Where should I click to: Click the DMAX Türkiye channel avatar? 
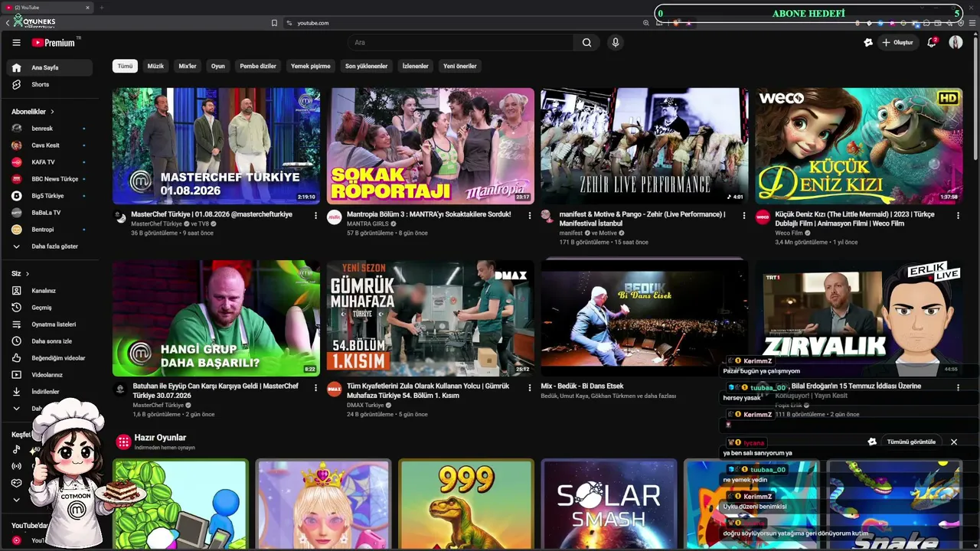pos(335,389)
